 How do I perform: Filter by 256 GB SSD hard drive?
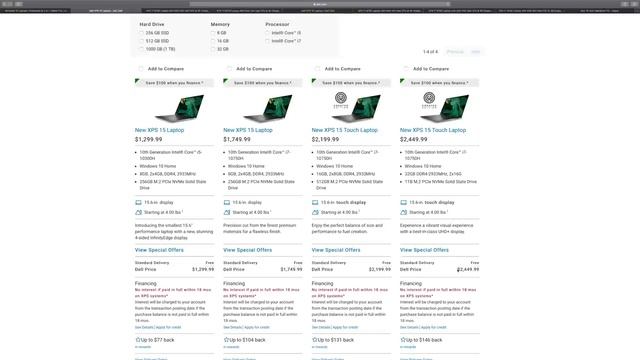(142, 33)
